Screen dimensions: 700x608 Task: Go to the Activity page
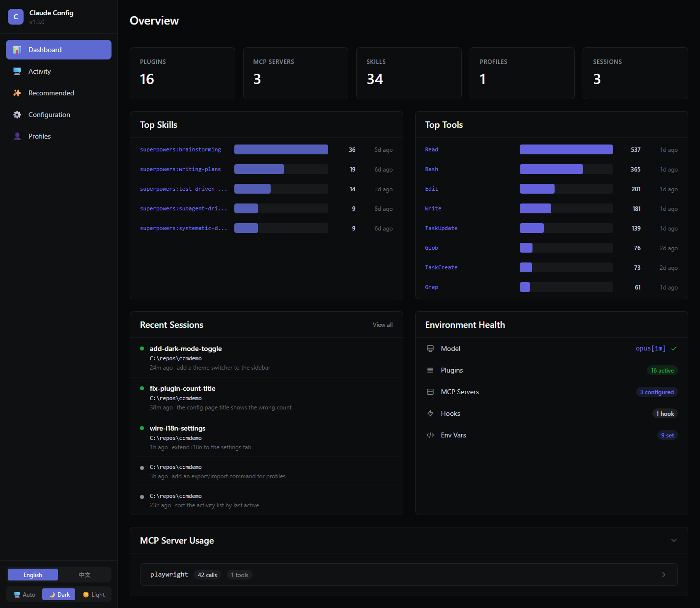pyautogui.click(x=58, y=71)
